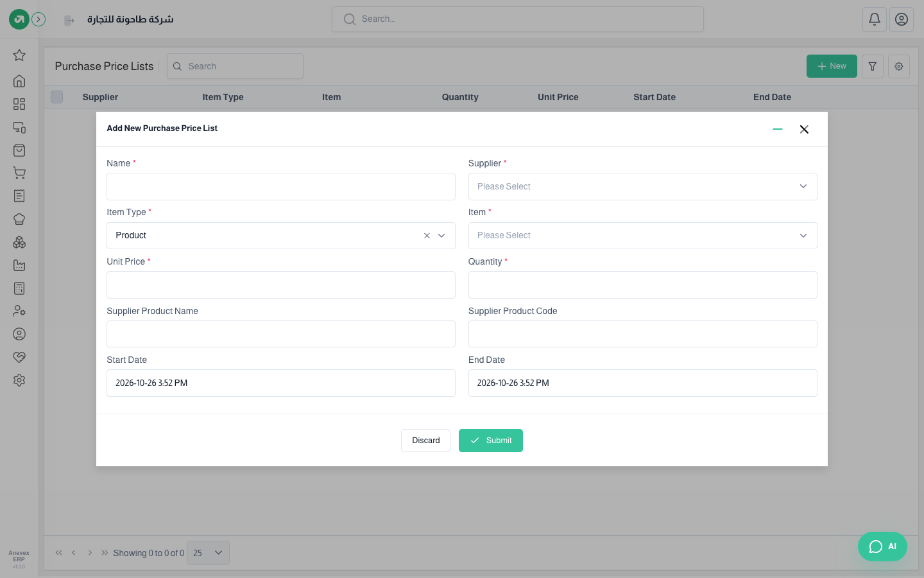Focus the Quantity field
This screenshot has width=924, height=578.
click(642, 285)
